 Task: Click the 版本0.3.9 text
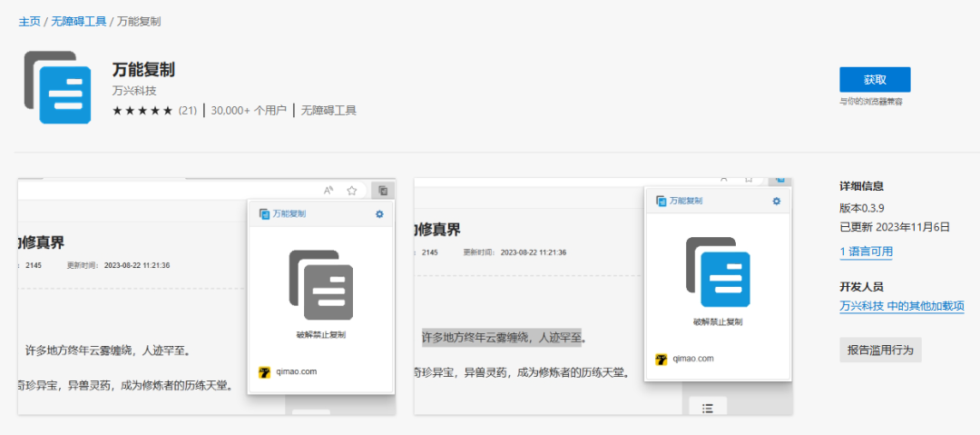coord(861,208)
